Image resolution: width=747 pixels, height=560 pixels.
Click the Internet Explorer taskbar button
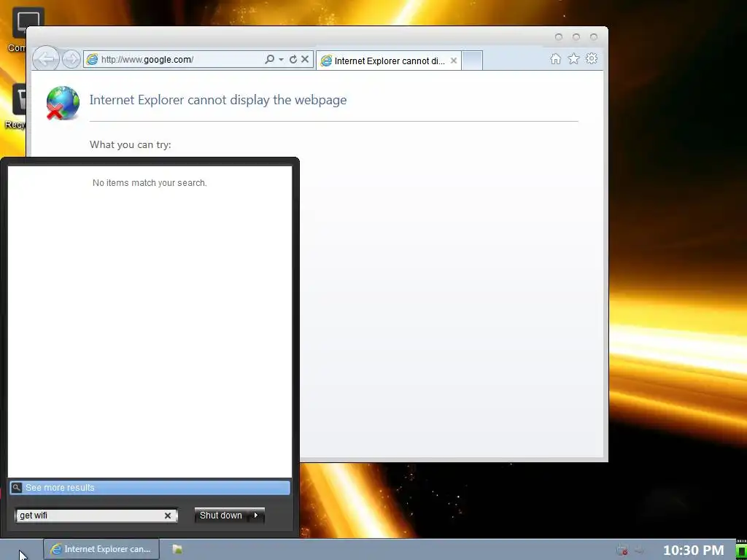101,549
